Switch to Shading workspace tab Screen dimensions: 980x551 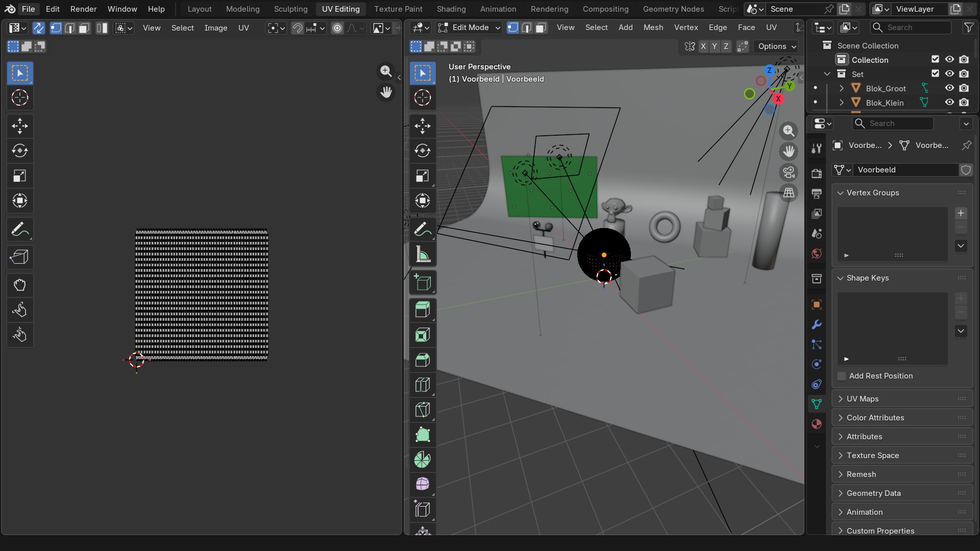(x=451, y=9)
